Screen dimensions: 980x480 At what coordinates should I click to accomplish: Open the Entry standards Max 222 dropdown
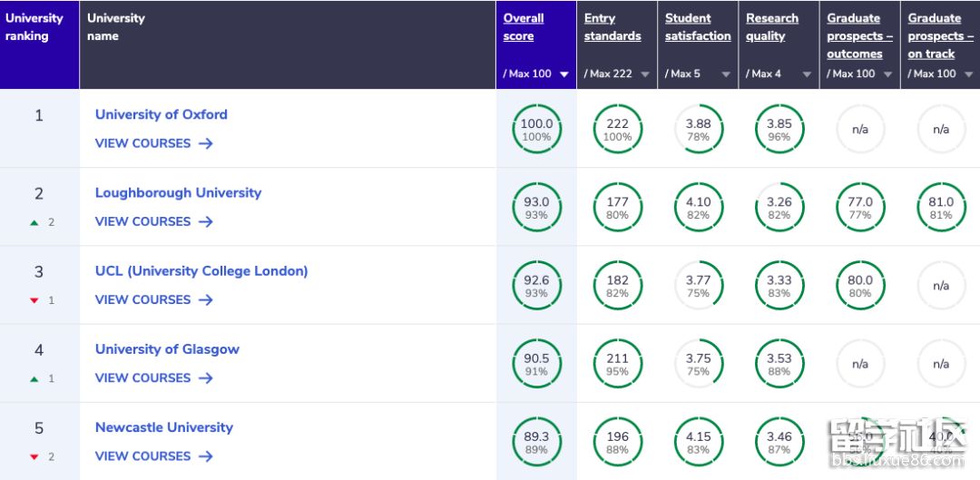(644, 74)
